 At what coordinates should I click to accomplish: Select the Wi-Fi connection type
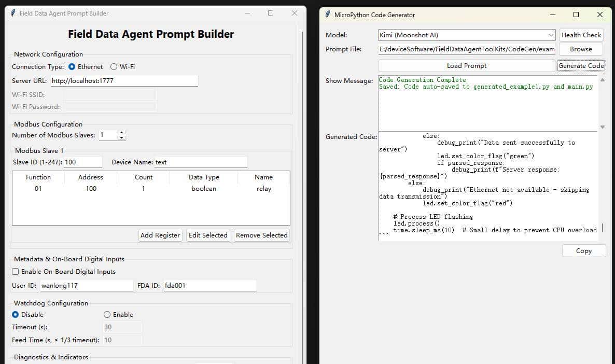(114, 67)
